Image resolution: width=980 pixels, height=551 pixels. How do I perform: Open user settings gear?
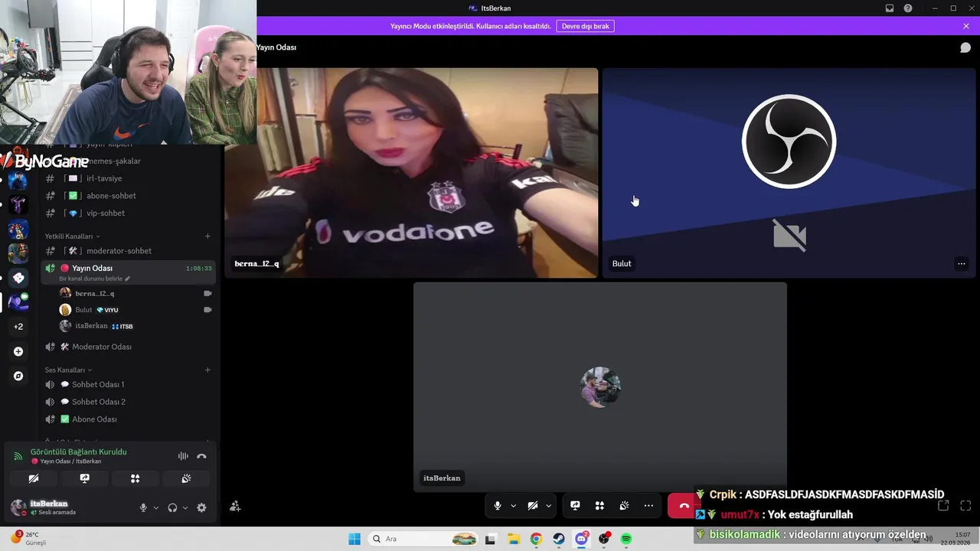[201, 507]
